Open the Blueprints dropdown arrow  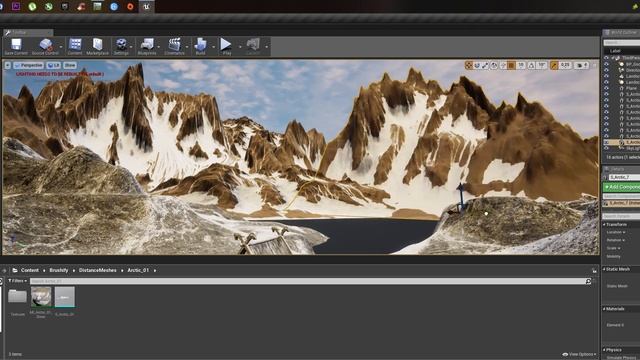[x=159, y=47]
